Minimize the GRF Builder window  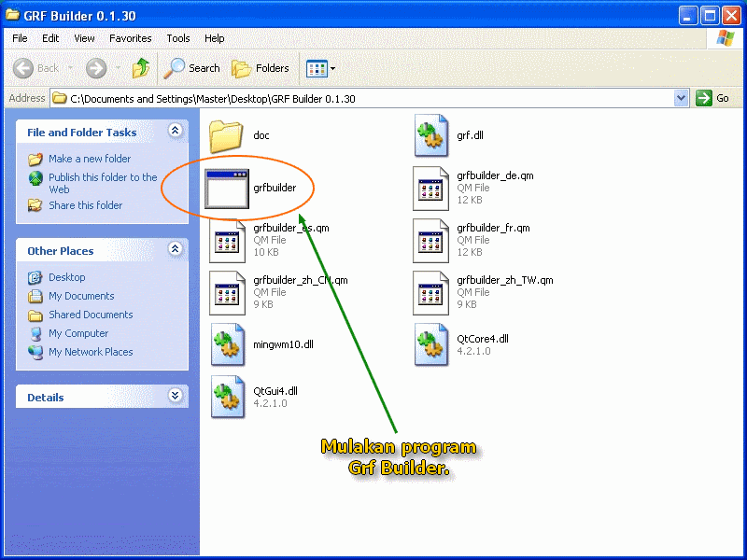click(687, 16)
